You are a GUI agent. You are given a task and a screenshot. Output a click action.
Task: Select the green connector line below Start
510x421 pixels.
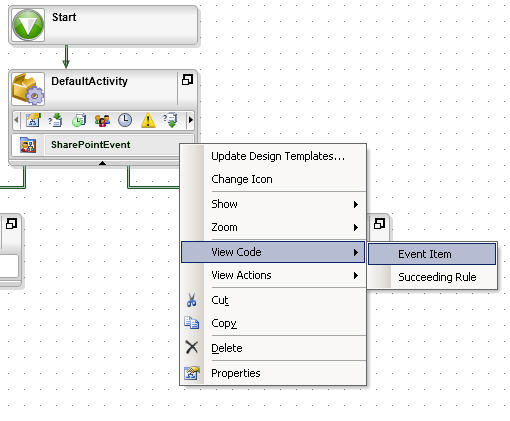(x=66, y=56)
